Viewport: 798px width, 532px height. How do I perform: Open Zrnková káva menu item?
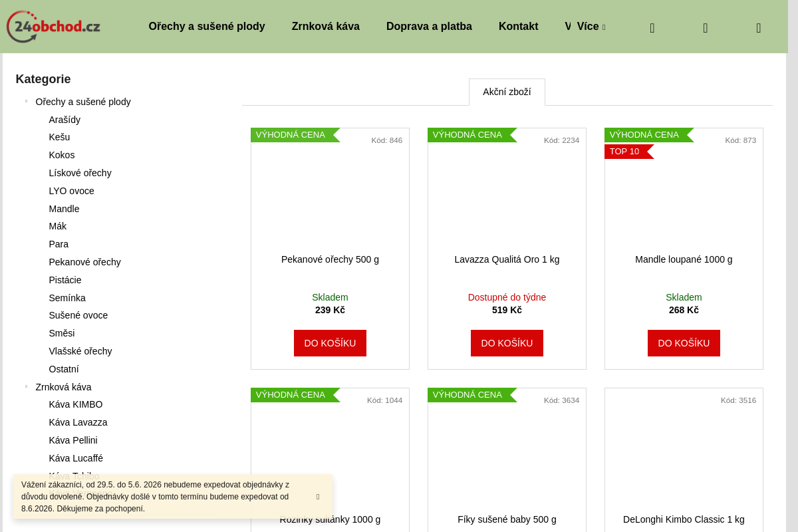(x=326, y=27)
